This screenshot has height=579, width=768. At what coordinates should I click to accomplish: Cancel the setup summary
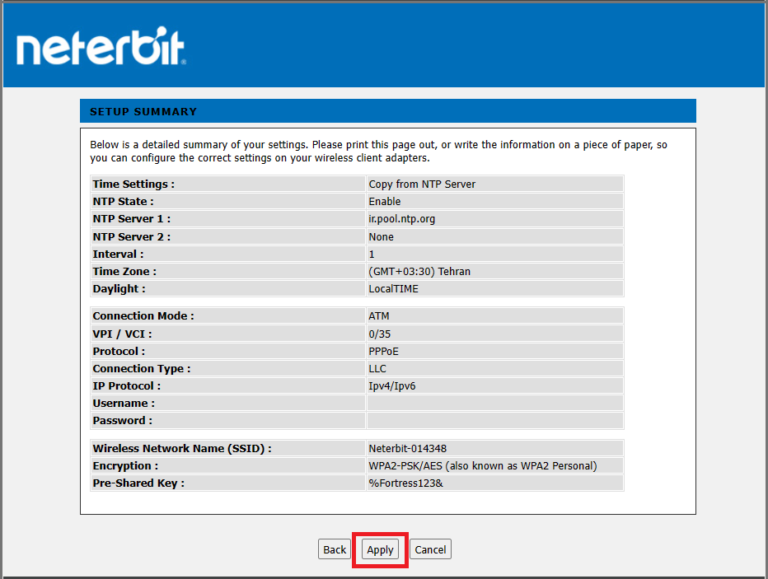coord(430,549)
